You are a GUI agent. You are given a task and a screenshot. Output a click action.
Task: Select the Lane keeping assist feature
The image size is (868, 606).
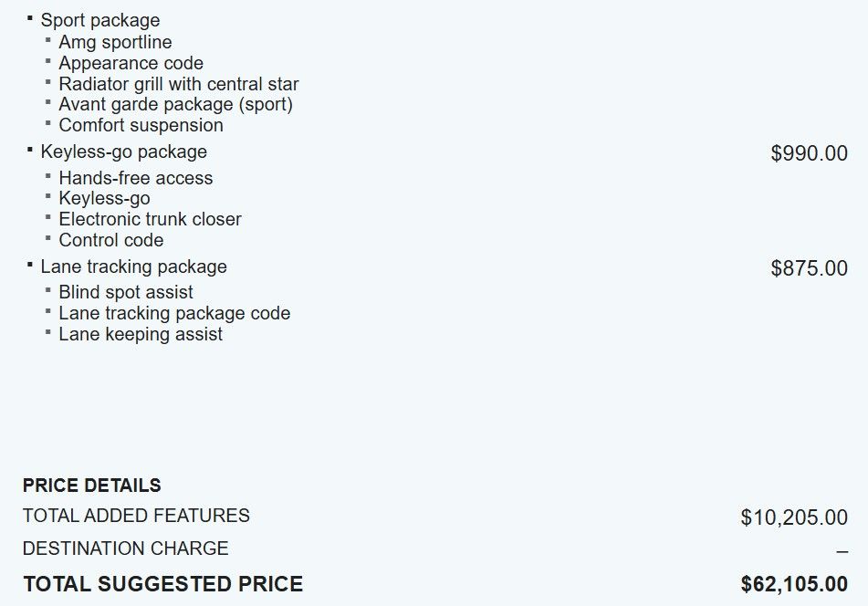coord(141,334)
